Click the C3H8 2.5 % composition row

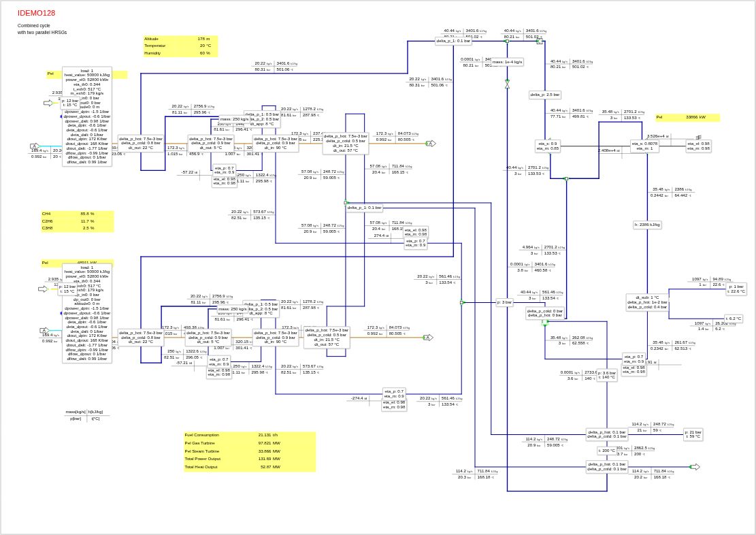point(77,228)
